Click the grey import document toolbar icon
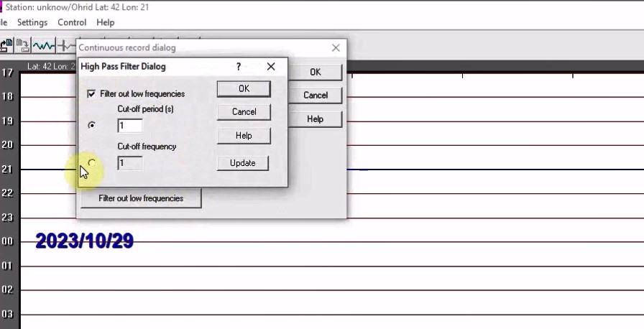The height and width of the screenshot is (329, 644). [23, 46]
